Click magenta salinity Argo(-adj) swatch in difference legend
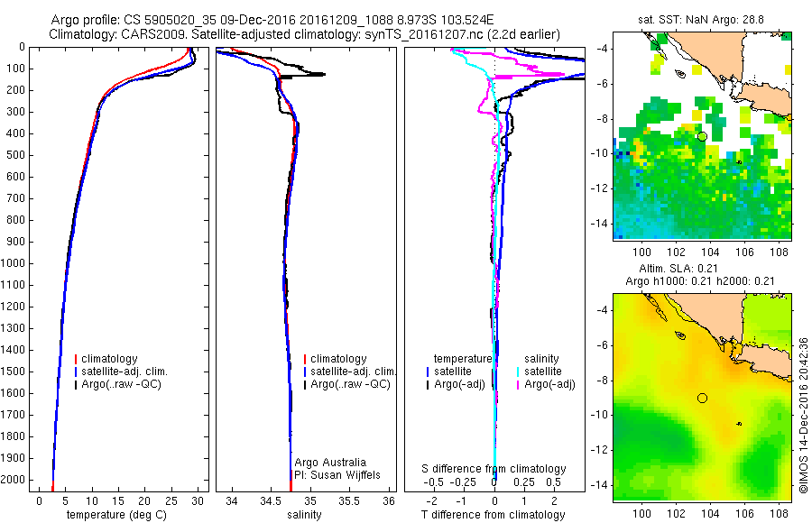Image resolution: width=812 pixels, height=523 pixels. [518, 385]
